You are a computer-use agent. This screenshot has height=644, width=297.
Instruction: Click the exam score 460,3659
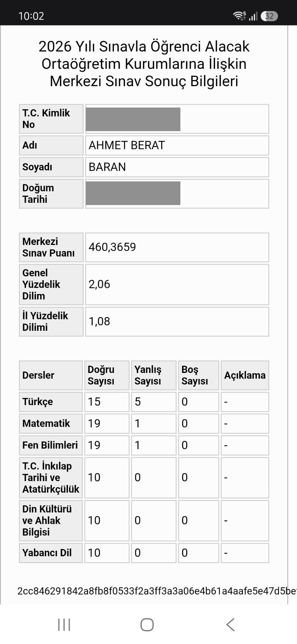[x=112, y=247]
